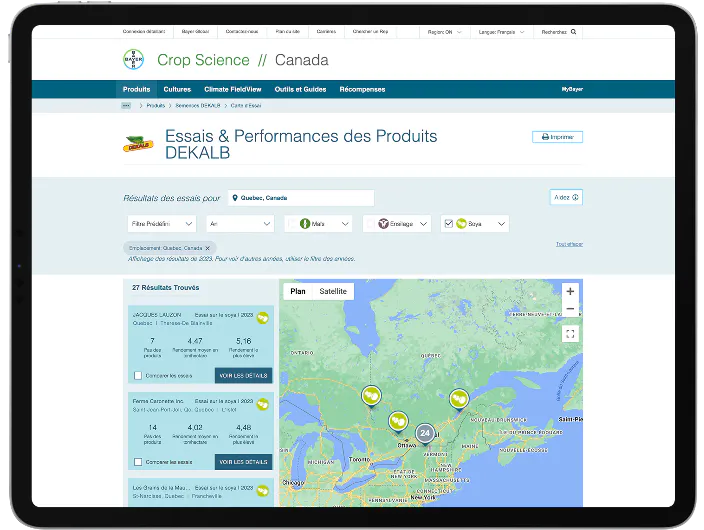Click the soya map marker north of Ottawa
Viewport: 704px width, 530px height.
(398, 422)
